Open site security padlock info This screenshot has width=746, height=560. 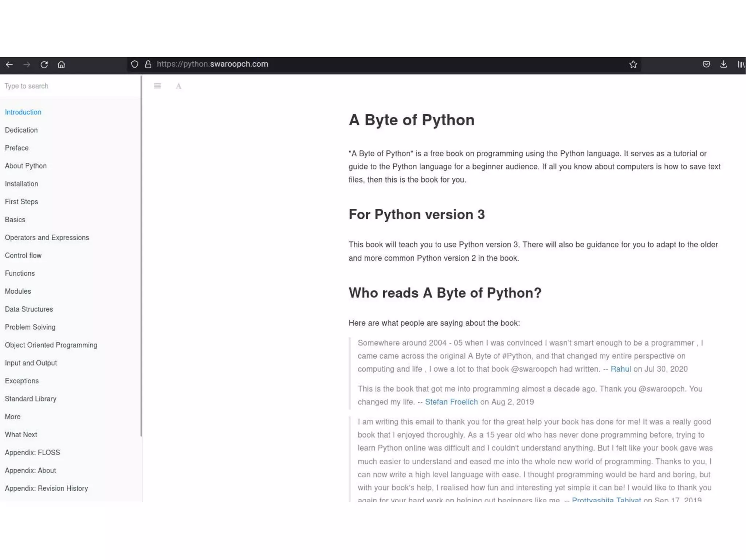[148, 64]
